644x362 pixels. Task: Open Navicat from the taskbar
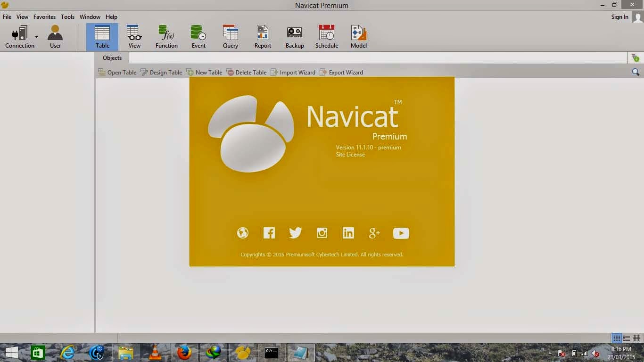[242, 353]
